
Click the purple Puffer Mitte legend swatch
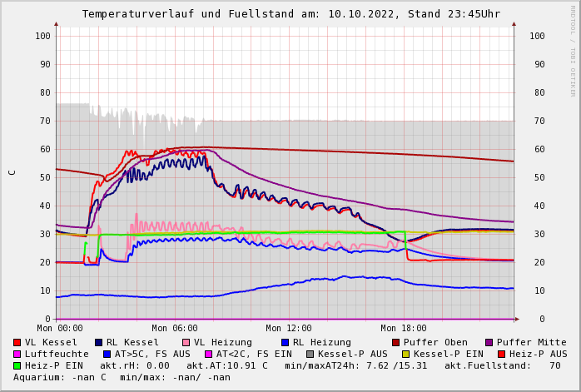point(489,342)
